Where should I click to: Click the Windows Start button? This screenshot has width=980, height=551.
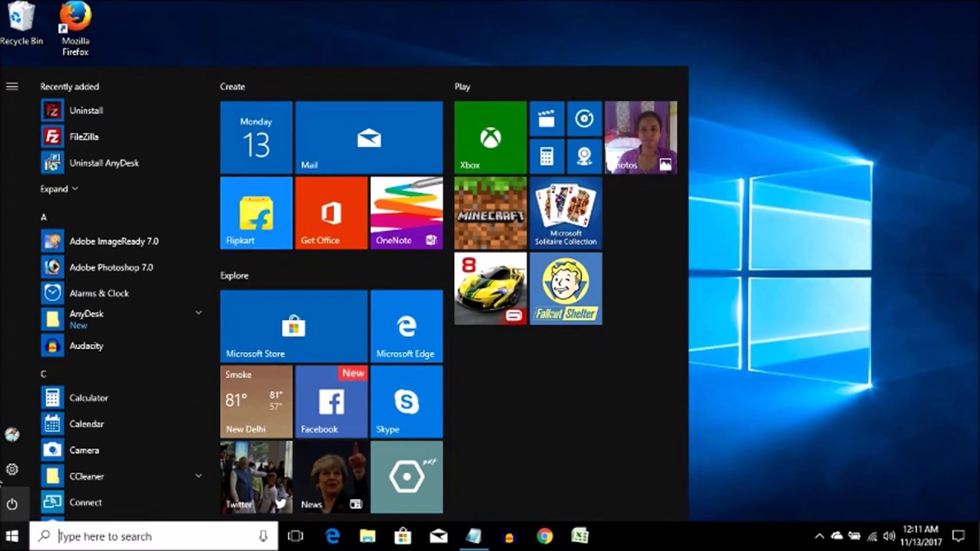[x=12, y=536]
